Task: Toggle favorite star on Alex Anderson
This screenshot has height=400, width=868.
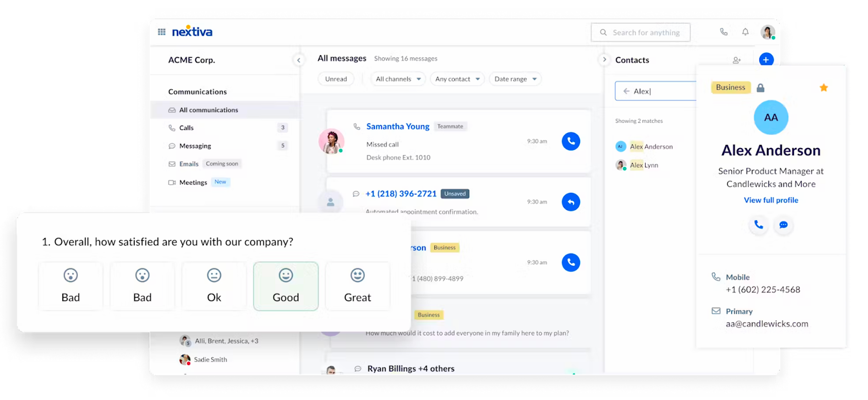Action: coord(823,88)
